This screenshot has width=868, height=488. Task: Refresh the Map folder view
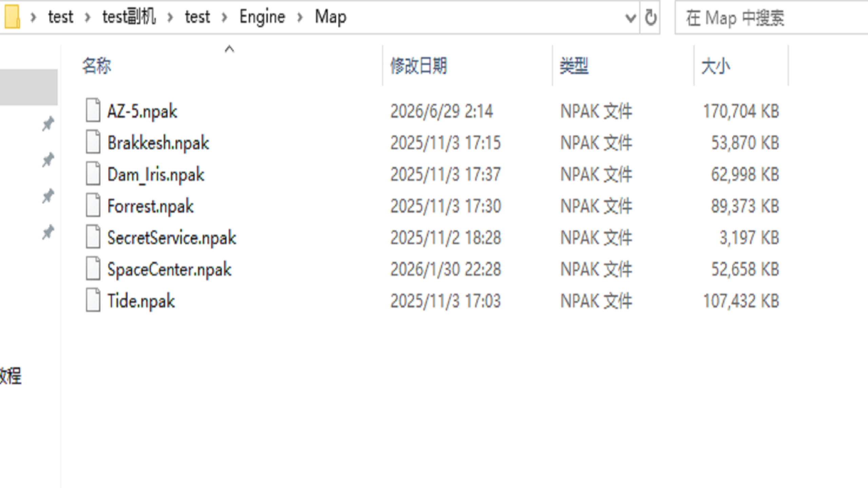[650, 17]
